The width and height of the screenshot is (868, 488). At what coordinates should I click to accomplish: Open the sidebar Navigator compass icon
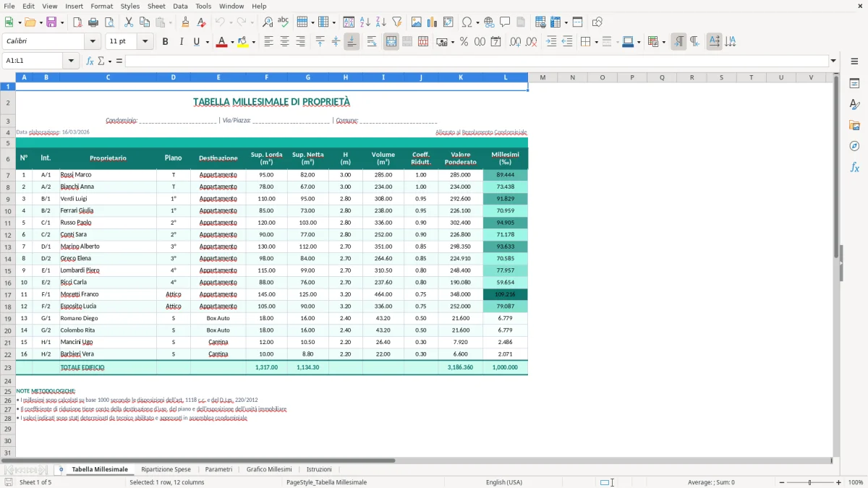[854, 146]
